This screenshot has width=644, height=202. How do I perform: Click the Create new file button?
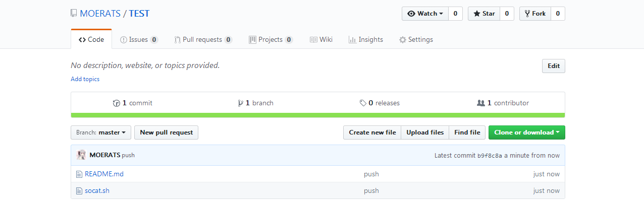pos(372,132)
